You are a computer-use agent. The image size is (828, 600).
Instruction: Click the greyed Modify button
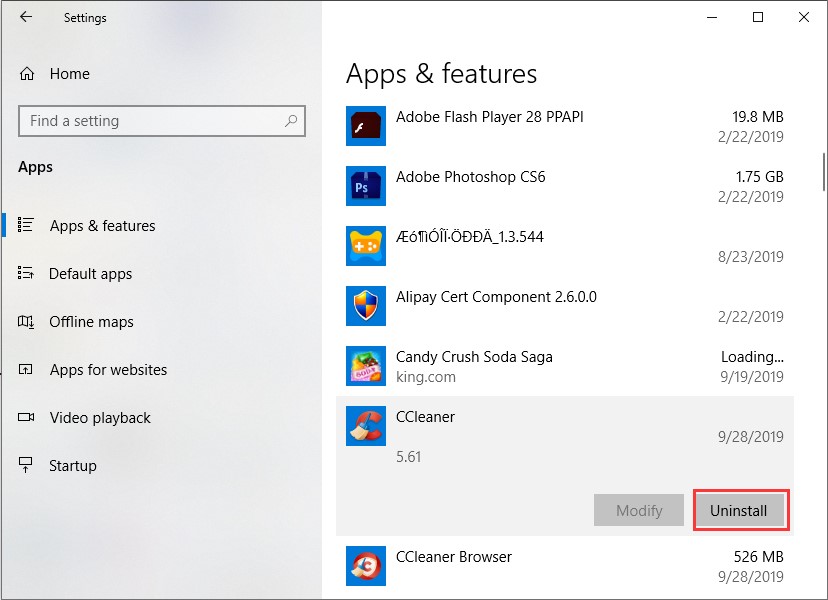click(639, 510)
